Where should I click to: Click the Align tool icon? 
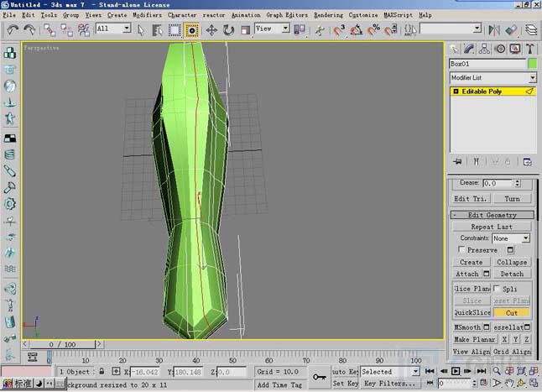click(x=511, y=30)
